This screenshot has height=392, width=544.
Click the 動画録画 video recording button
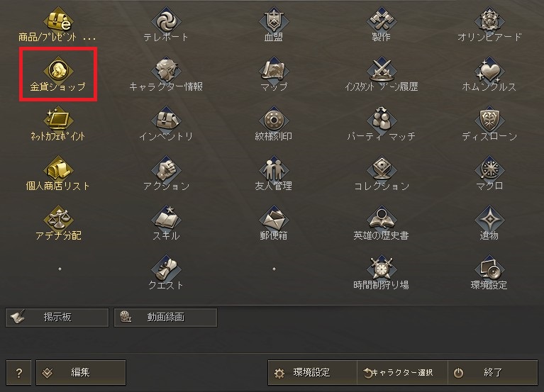165,317
